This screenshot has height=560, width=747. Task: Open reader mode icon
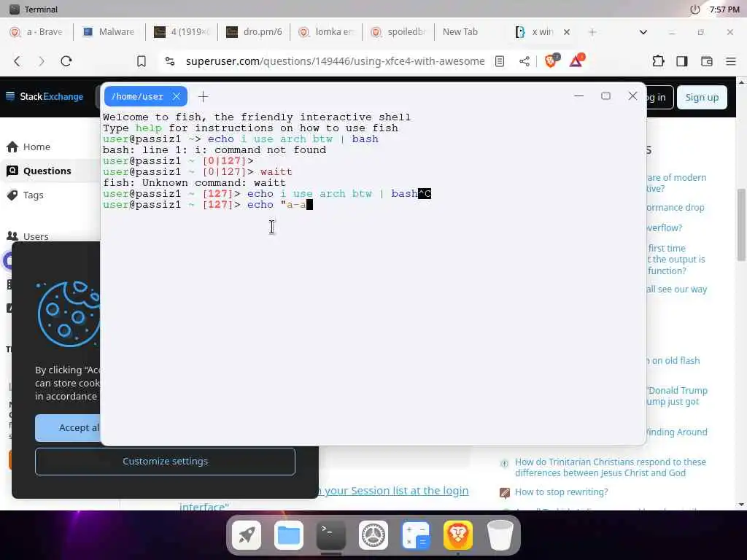499,61
